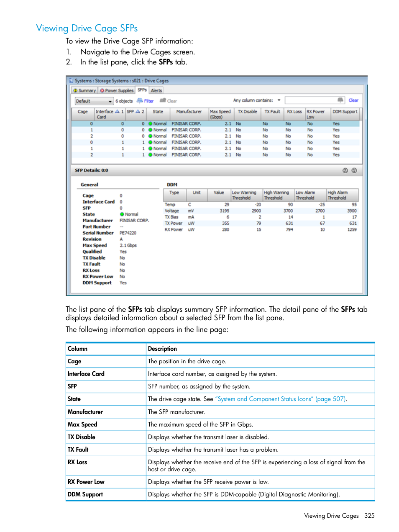The image size is (399, 532).
Task: Click the DDM Type column header
Action: click(174, 195)
